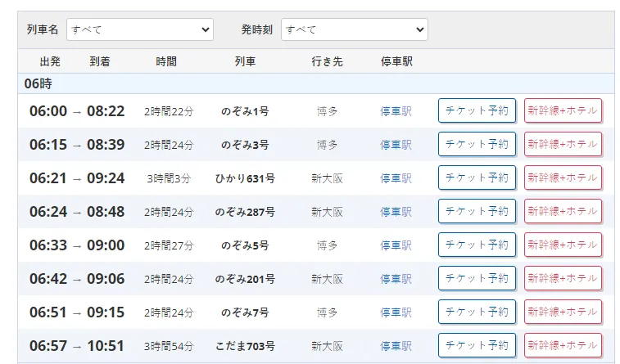Open 停車駅 link for のぞみ3号
The width and height of the screenshot is (620, 364).
396,145
